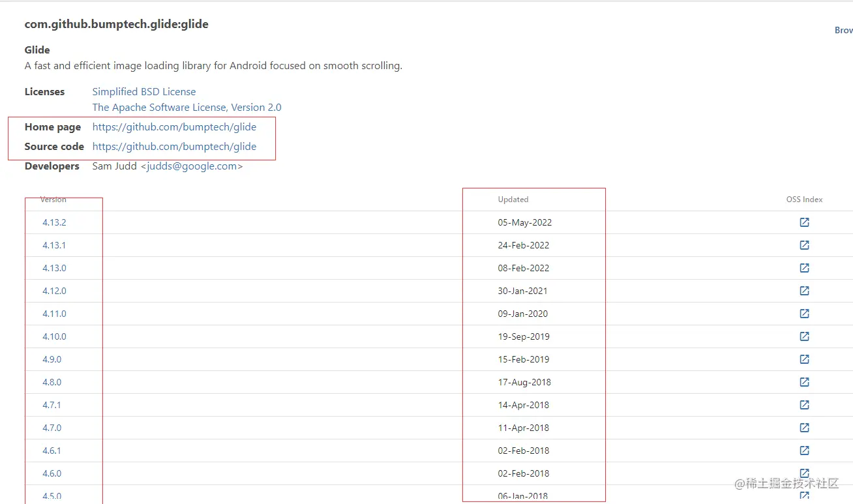Open OSS Index for version 4.10.0
The image size is (853, 504).
click(x=804, y=336)
